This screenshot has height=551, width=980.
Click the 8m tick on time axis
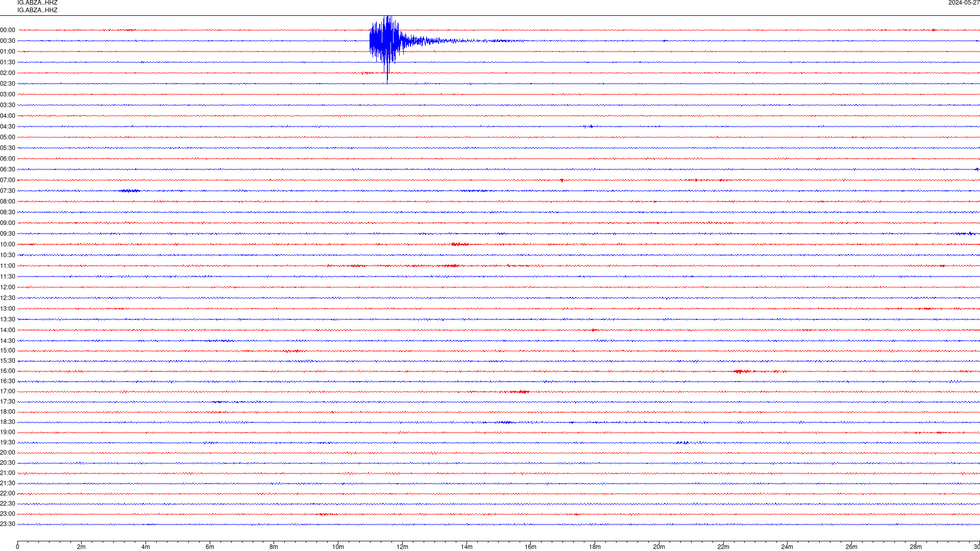tap(274, 547)
